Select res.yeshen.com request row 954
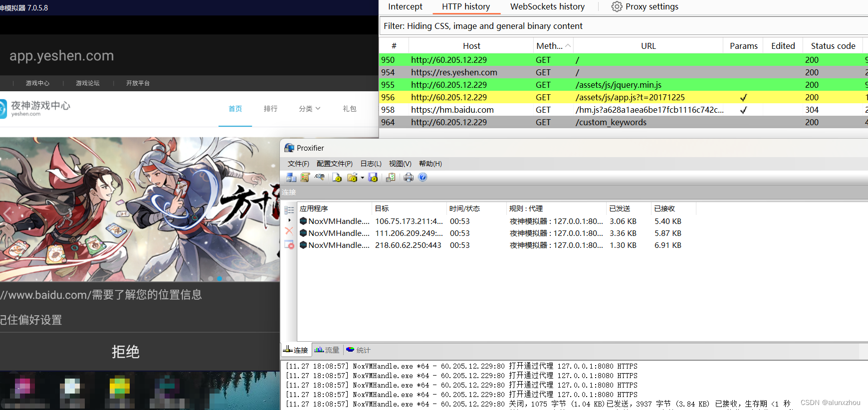Image resolution: width=868 pixels, height=410 pixels. tap(624, 72)
